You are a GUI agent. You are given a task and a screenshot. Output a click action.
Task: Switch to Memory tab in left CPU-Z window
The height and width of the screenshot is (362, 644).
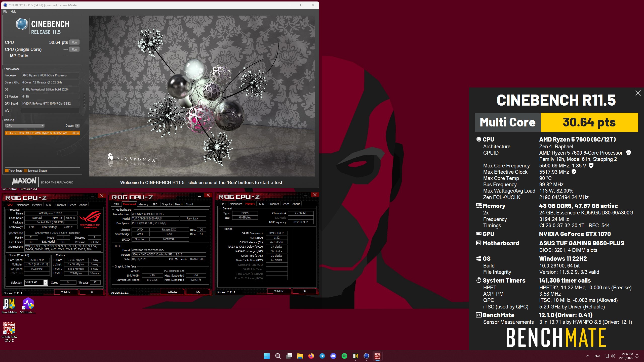37,205
